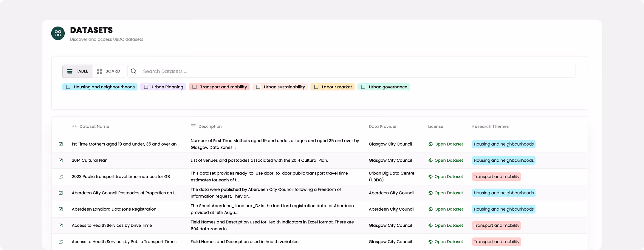The image size is (644, 250).
Task: Tick Transport and mobility filter checkbox
Action: coord(194,87)
